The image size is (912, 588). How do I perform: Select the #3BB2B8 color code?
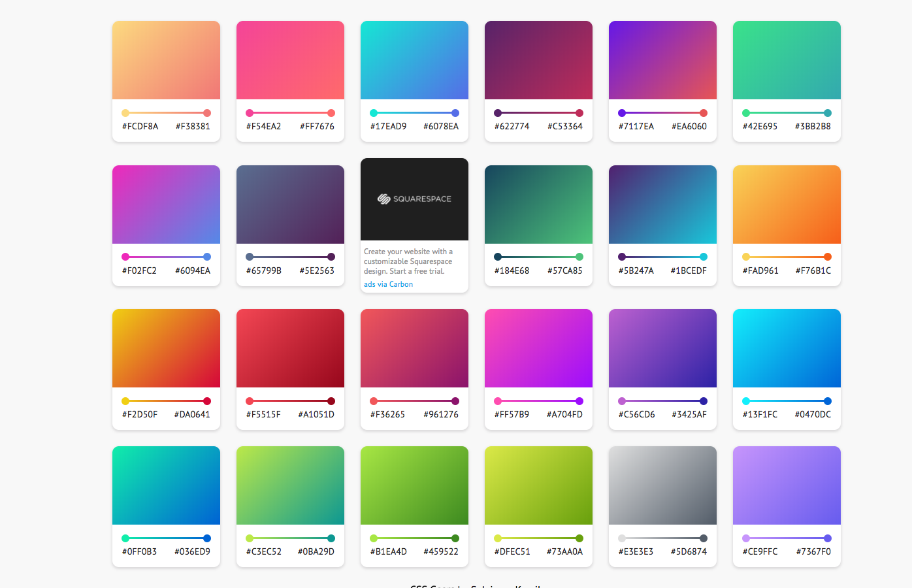(x=813, y=126)
